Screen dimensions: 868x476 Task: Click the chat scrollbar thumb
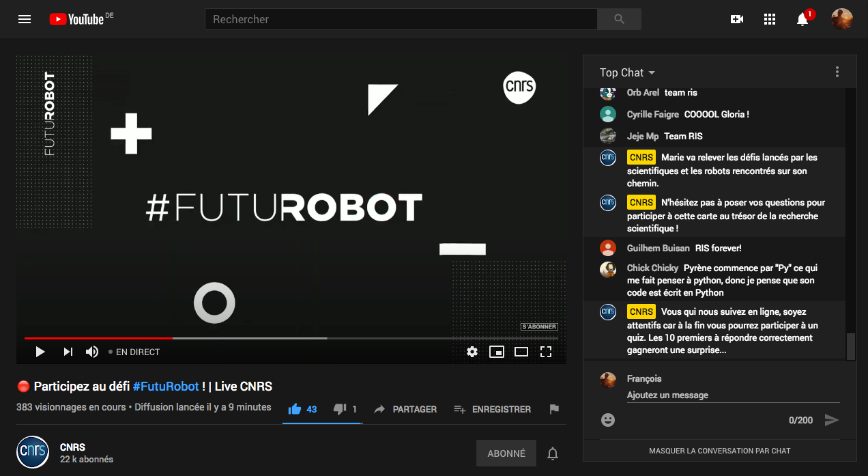[850, 346]
